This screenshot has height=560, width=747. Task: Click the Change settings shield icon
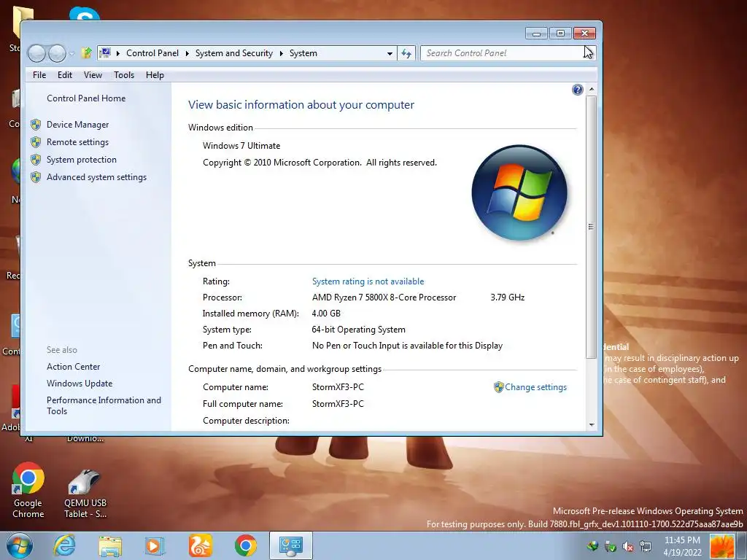[499, 387]
